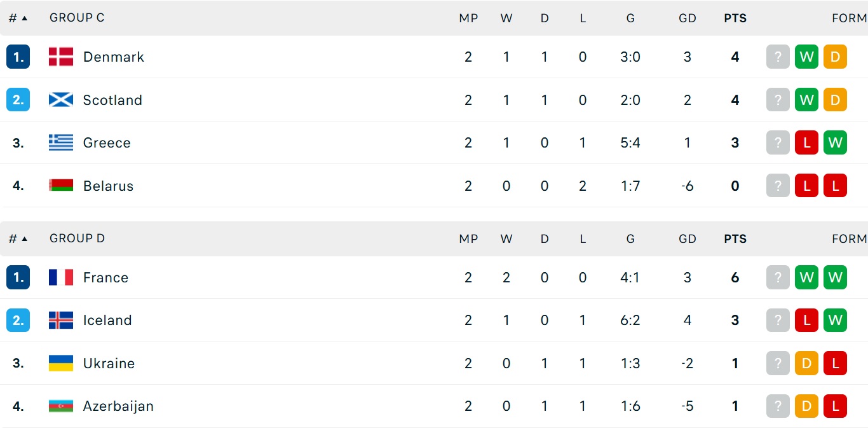This screenshot has height=428, width=868.
Task: Click the Denmark flag icon
Action: click(x=61, y=57)
